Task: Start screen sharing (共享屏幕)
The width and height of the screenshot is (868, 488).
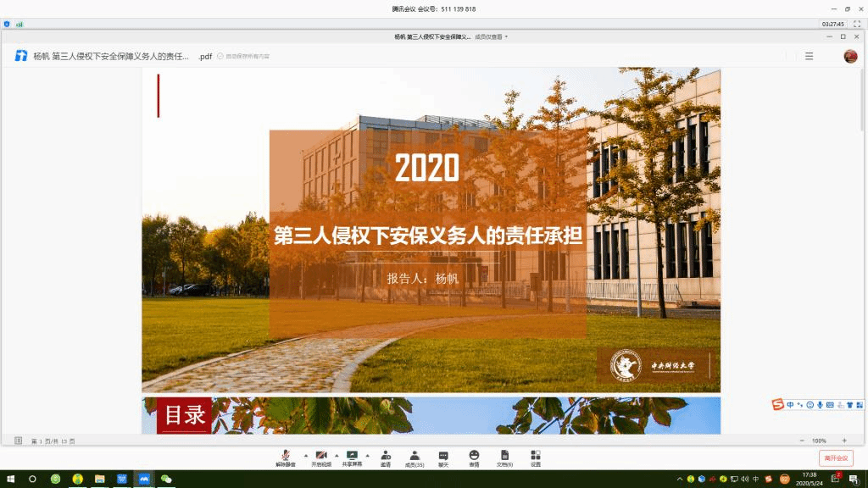Action: pyautogui.click(x=352, y=457)
